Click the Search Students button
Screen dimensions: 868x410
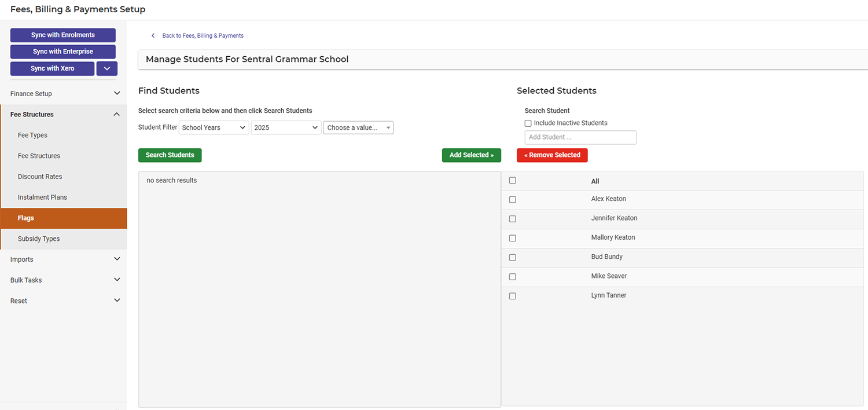(x=170, y=155)
